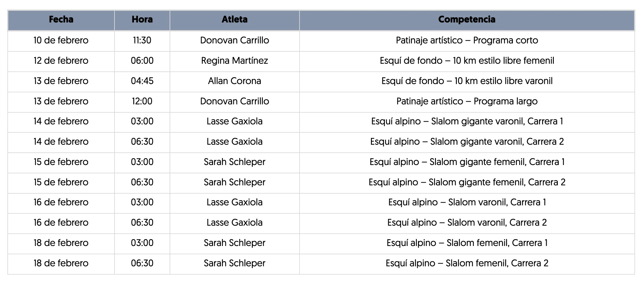Select the Allan Corona athlete cell
The height and width of the screenshot is (282, 644).
[x=234, y=81]
